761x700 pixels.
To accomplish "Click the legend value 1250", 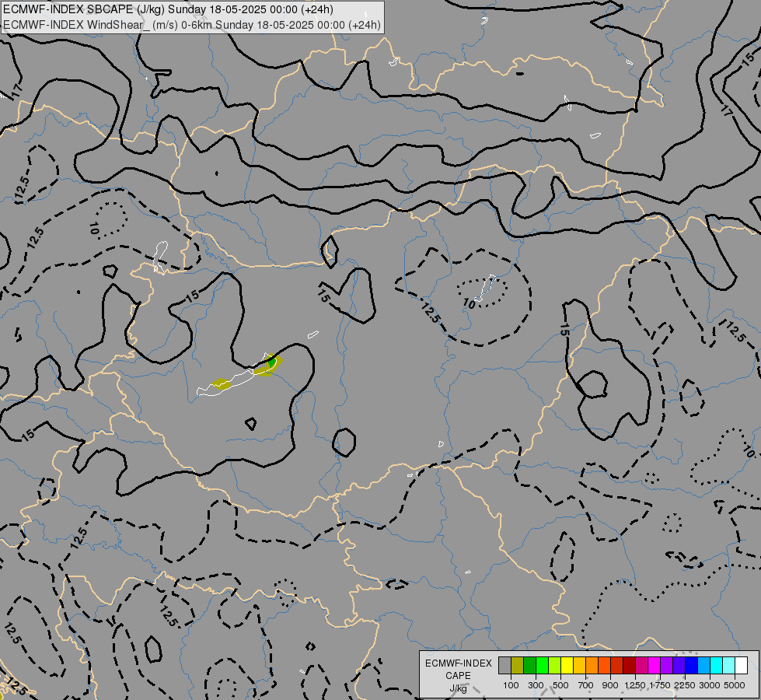I will [635, 685].
